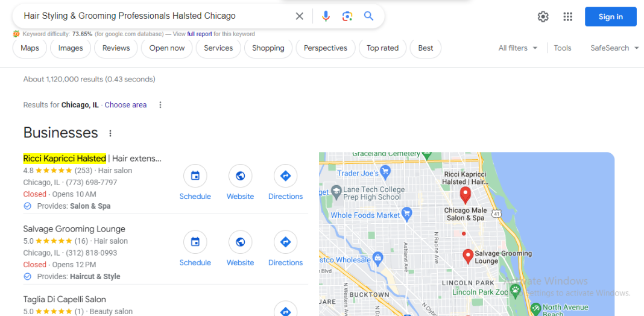Open the Google apps grid icon
The height and width of the screenshot is (316, 644).
567,16
